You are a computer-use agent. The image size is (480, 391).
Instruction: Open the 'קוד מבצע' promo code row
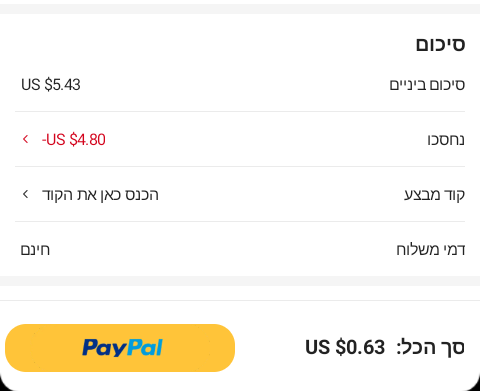pyautogui.click(x=240, y=194)
